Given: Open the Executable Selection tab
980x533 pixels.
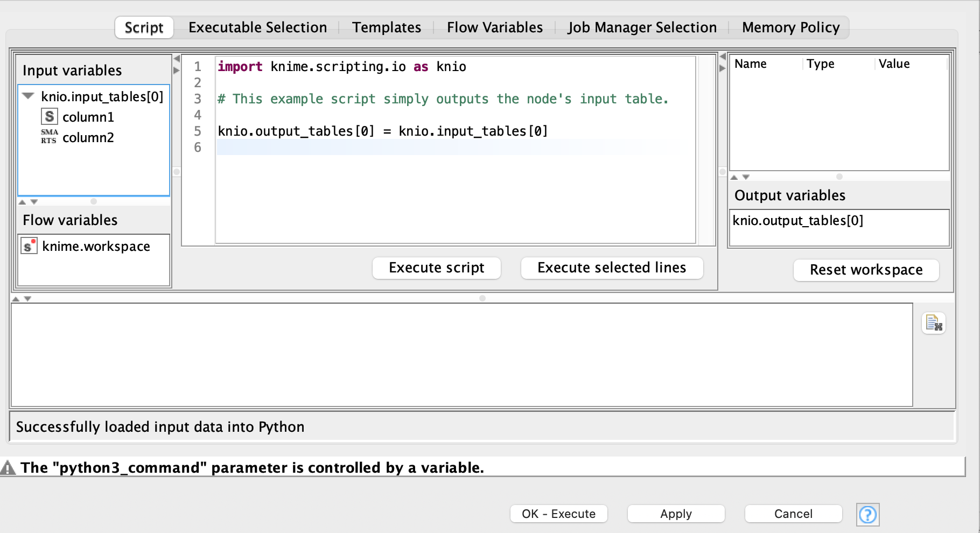Looking at the screenshot, I should (257, 27).
